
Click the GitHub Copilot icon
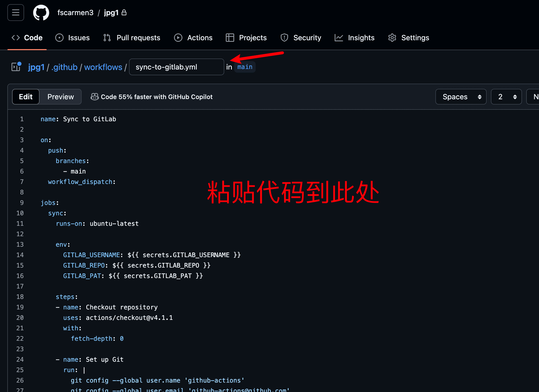95,97
